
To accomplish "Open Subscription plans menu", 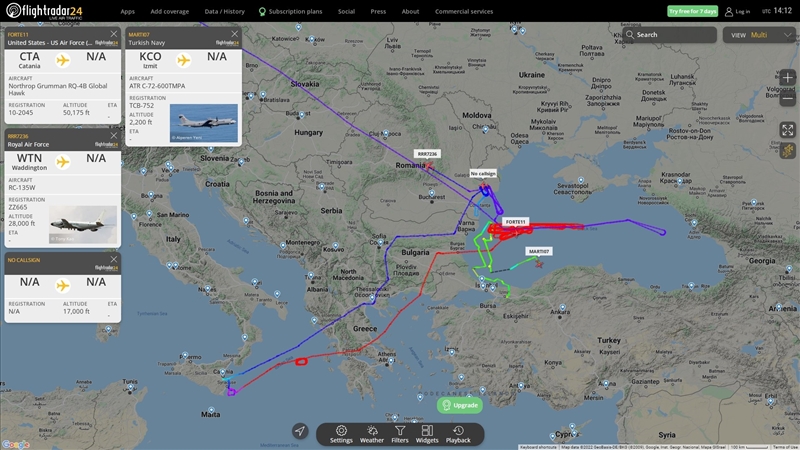I will point(290,11).
